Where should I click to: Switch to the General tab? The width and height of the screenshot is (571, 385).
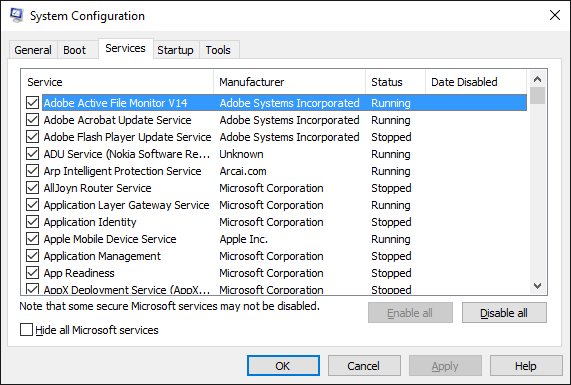coord(33,50)
